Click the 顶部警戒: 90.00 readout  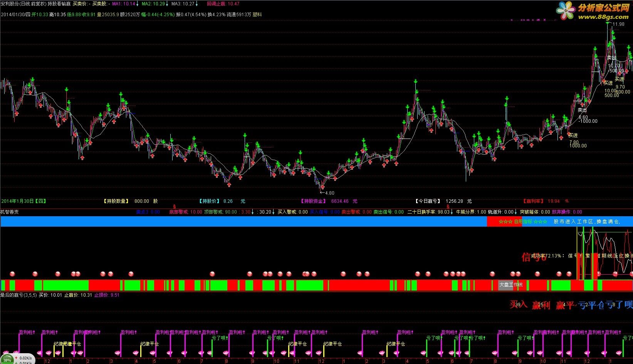[220, 212]
